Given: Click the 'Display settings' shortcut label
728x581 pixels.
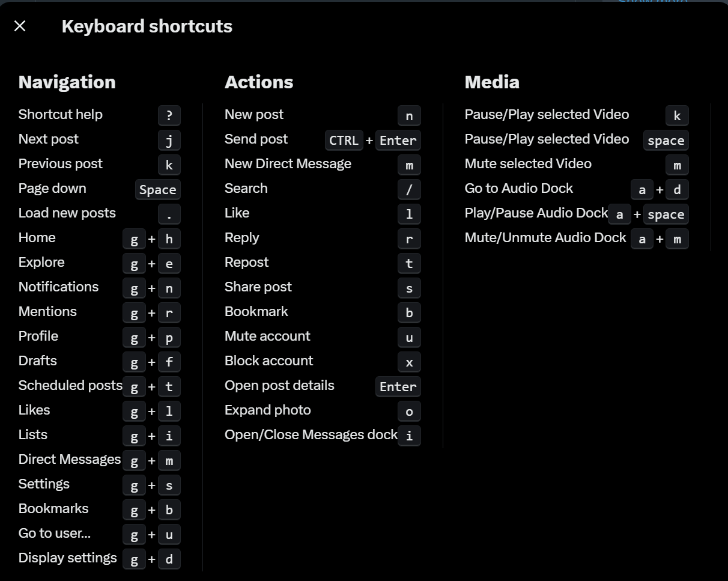Looking at the screenshot, I should [68, 558].
